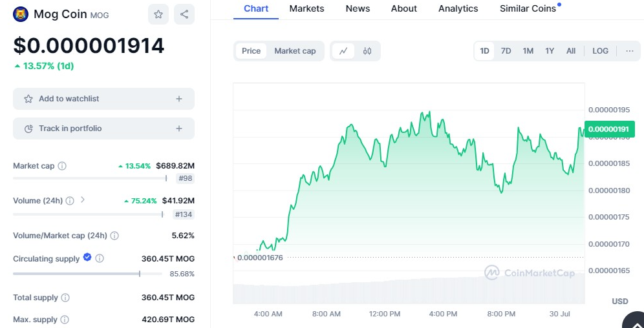Open the share button

point(184,14)
